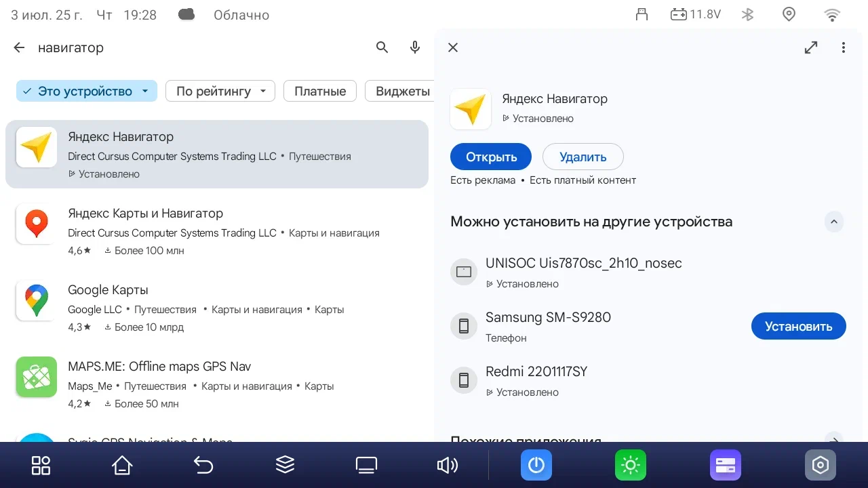The height and width of the screenshot is (488, 868).
Task: Select Redmi 2201117SY device row
Action: [x=647, y=381]
